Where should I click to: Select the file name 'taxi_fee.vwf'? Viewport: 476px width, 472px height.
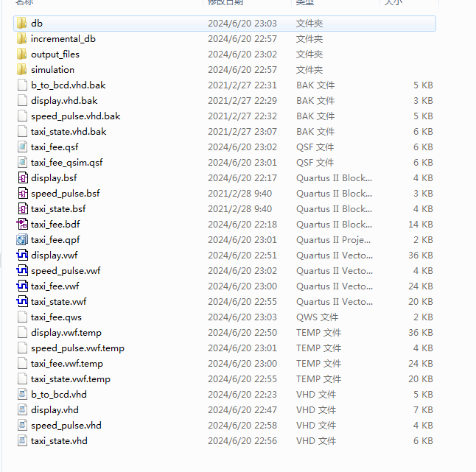pyautogui.click(x=55, y=286)
